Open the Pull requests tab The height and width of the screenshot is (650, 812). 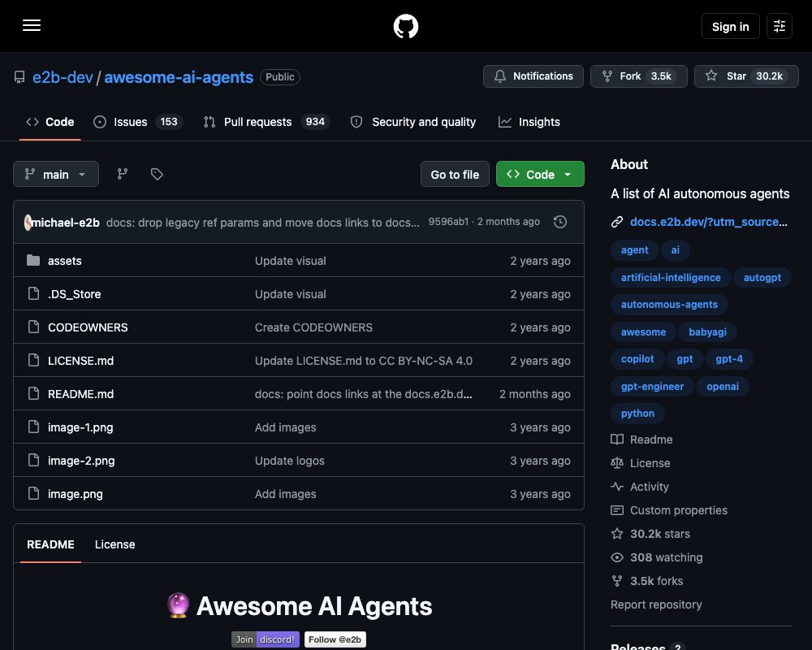click(266, 122)
